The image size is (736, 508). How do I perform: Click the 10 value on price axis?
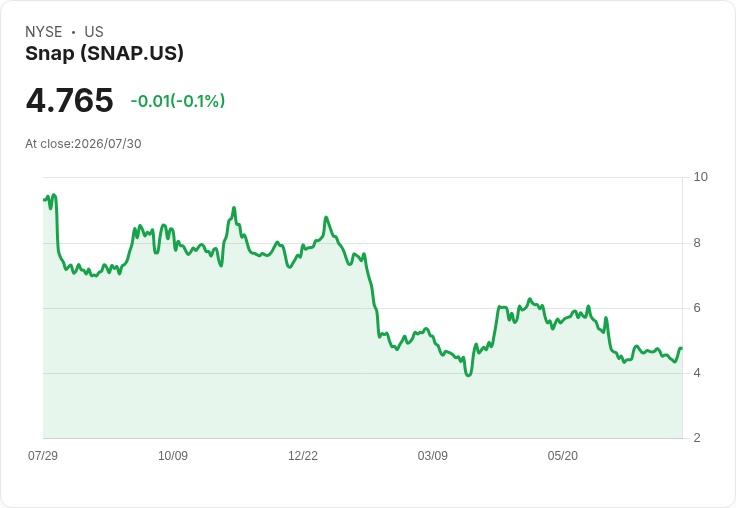pos(700,177)
